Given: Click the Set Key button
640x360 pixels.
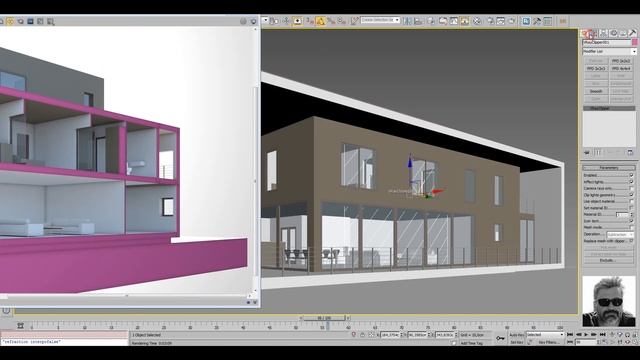Looking at the screenshot, I should (517, 342).
